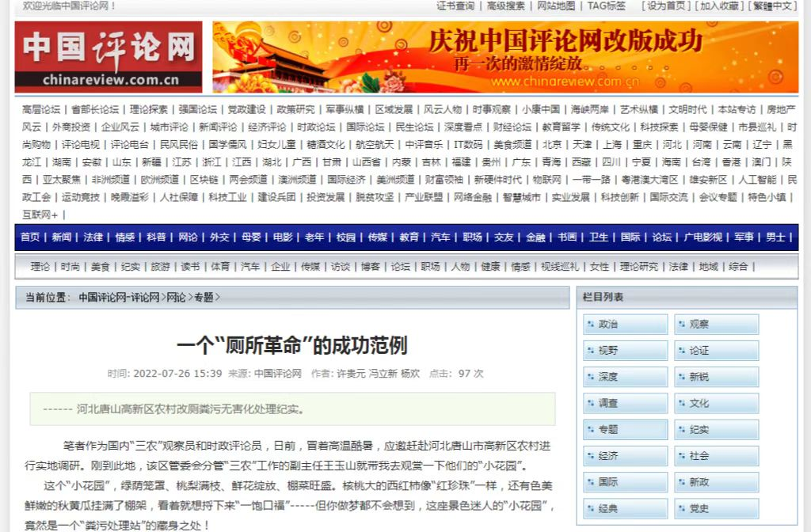Image resolution: width=811 pixels, height=532 pixels.
Task: Click the 中国评论网 site logo
Action: pos(109,57)
